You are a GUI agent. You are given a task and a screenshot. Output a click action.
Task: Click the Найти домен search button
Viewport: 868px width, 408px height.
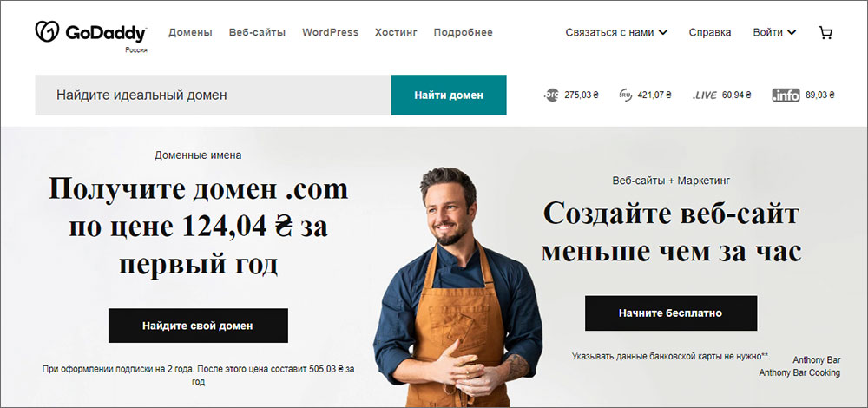pyautogui.click(x=449, y=95)
